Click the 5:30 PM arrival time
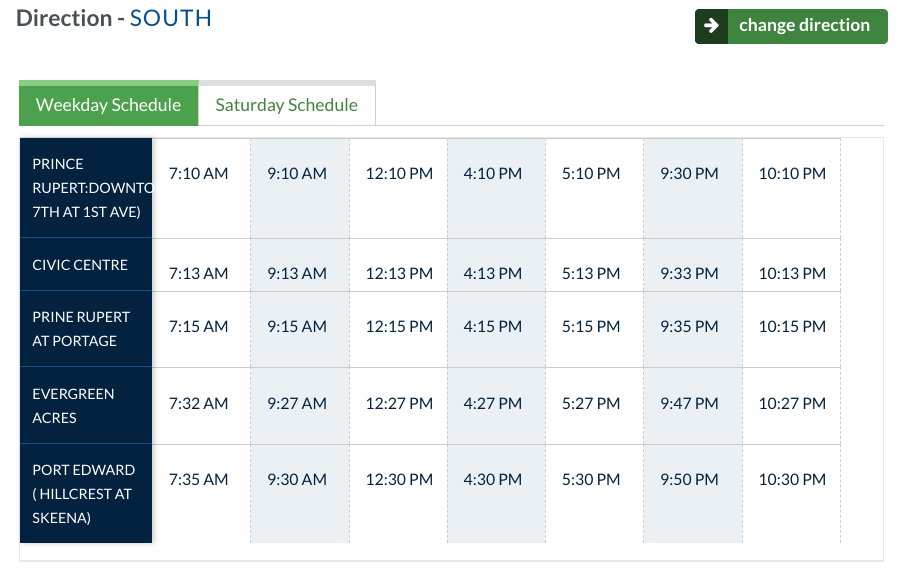 coord(591,480)
